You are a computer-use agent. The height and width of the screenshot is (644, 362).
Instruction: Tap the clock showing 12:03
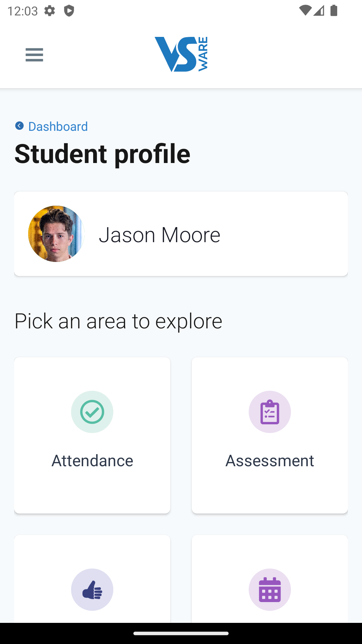tap(22, 11)
